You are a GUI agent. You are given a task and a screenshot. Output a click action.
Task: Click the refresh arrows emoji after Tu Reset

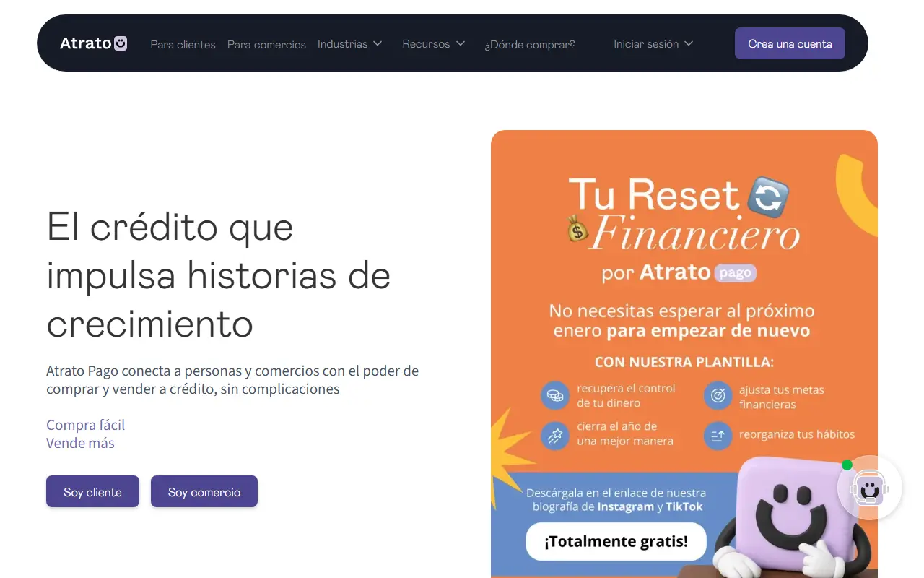tap(768, 197)
